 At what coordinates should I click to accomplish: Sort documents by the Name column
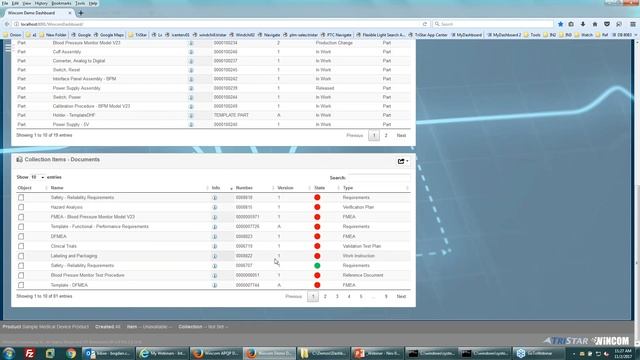click(x=57, y=188)
